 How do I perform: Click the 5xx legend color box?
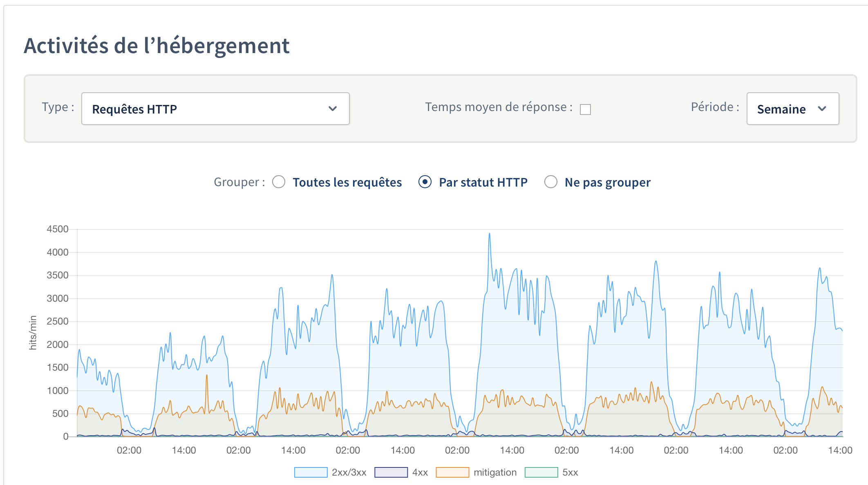[541, 472]
